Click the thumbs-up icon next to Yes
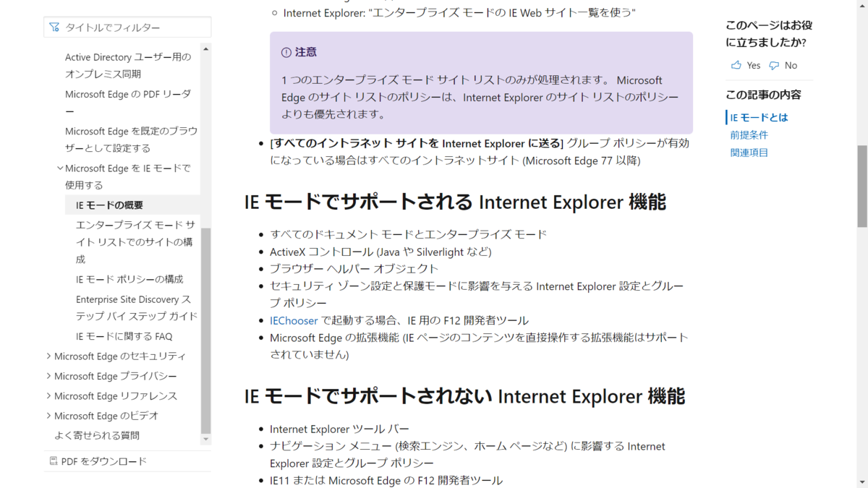The height and width of the screenshot is (488, 868). (736, 65)
